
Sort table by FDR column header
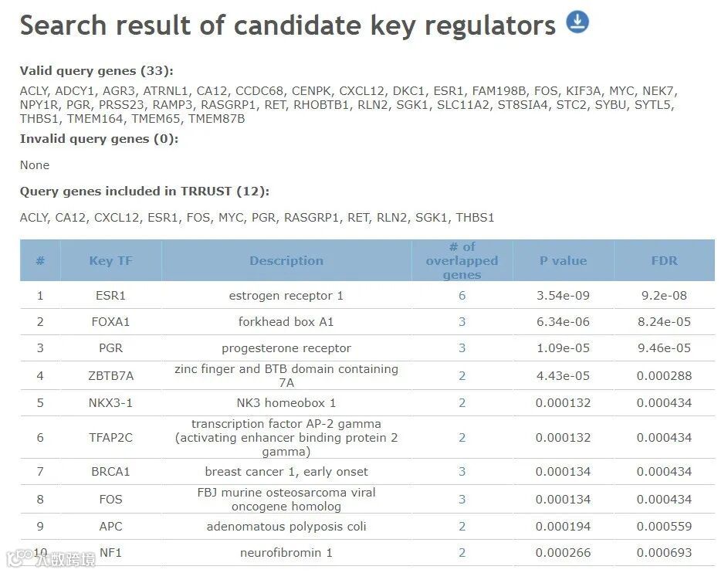[x=664, y=261]
